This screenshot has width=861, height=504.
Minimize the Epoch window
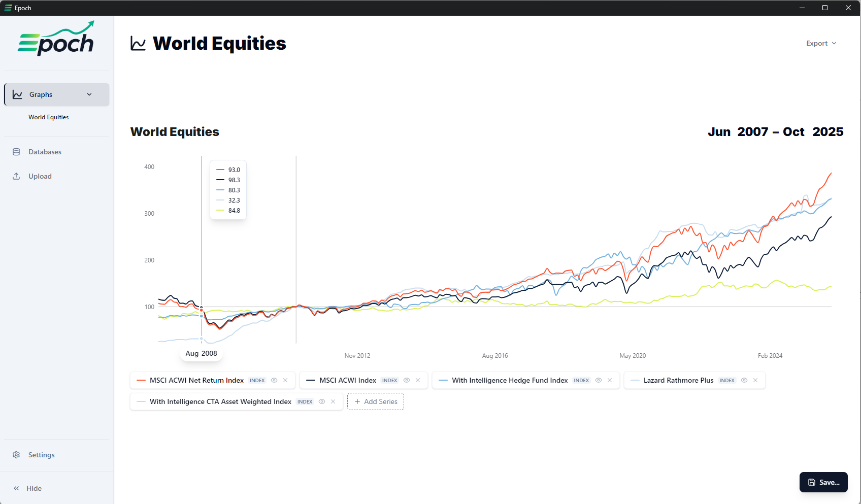point(802,8)
